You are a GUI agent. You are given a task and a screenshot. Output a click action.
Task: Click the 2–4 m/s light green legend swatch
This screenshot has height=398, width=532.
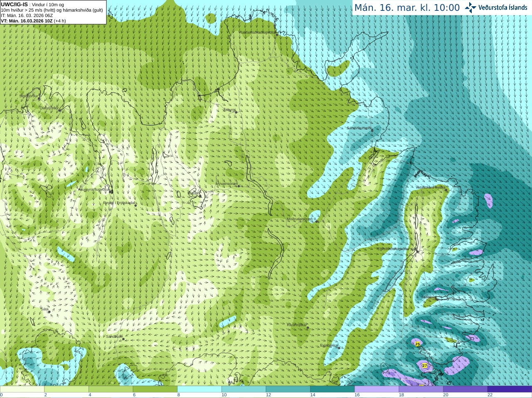click(66, 389)
